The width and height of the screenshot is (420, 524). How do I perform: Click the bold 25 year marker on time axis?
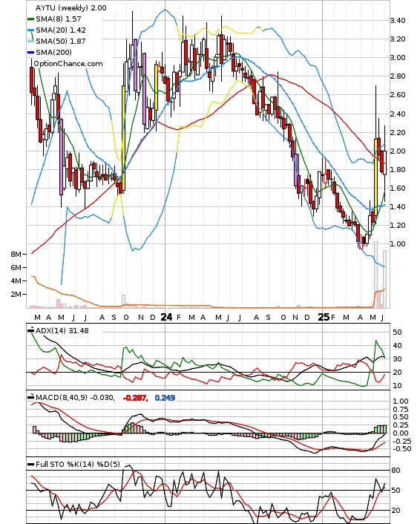pos(323,317)
